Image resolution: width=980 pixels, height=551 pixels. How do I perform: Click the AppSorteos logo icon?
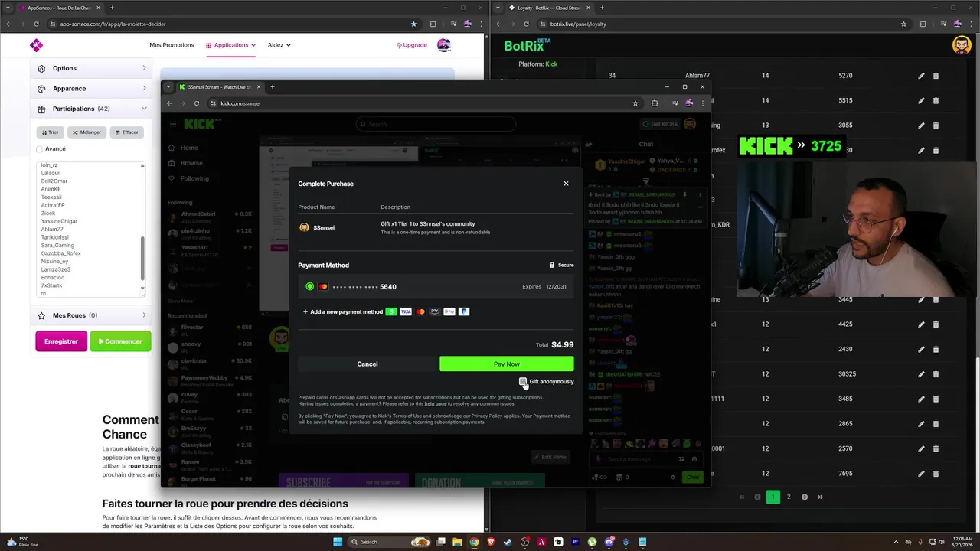pyautogui.click(x=36, y=45)
